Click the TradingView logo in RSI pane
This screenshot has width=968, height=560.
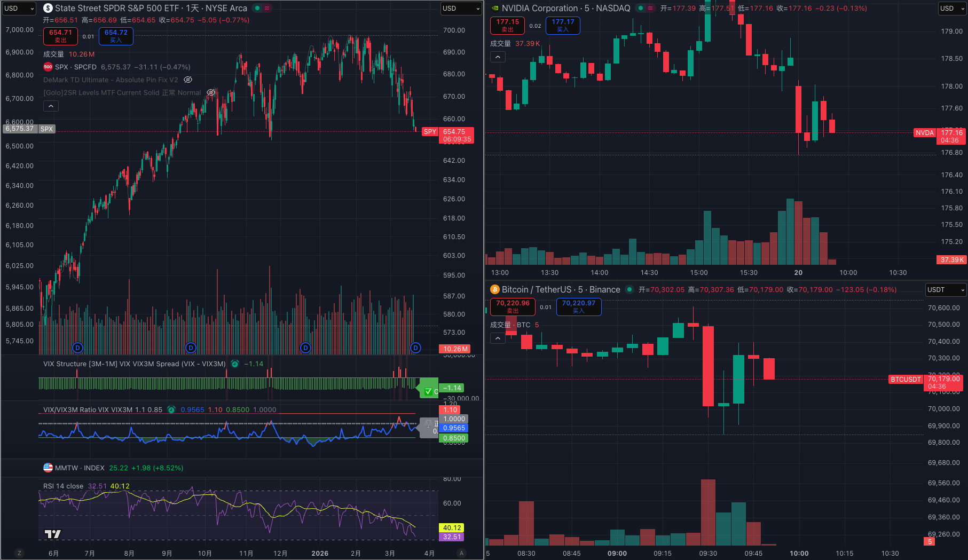[x=52, y=534]
